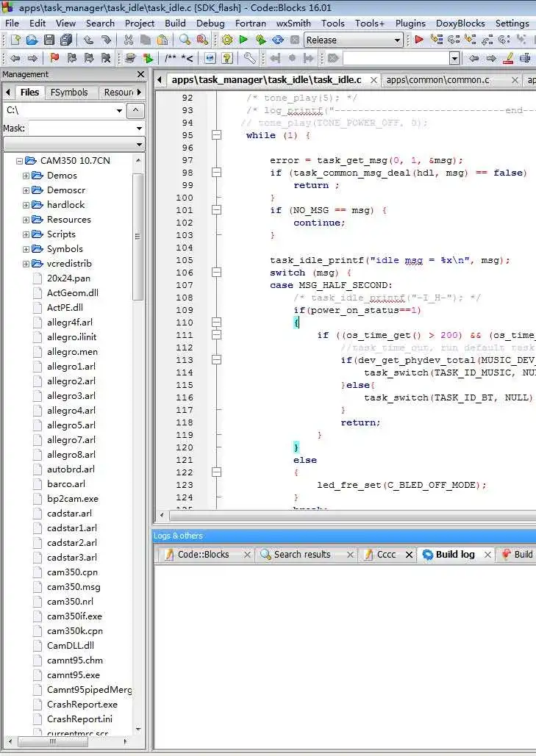Click the Run to cursor debug icon
Screen dimensions: 536x756
pos(437,40)
